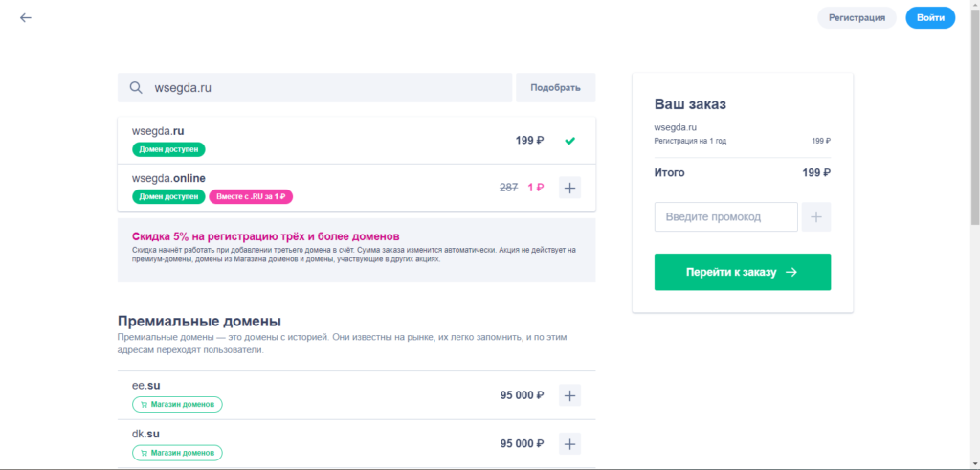Screen dimensions: 980x470
Task: Add dk.su premium domain to order
Action: coord(569,444)
